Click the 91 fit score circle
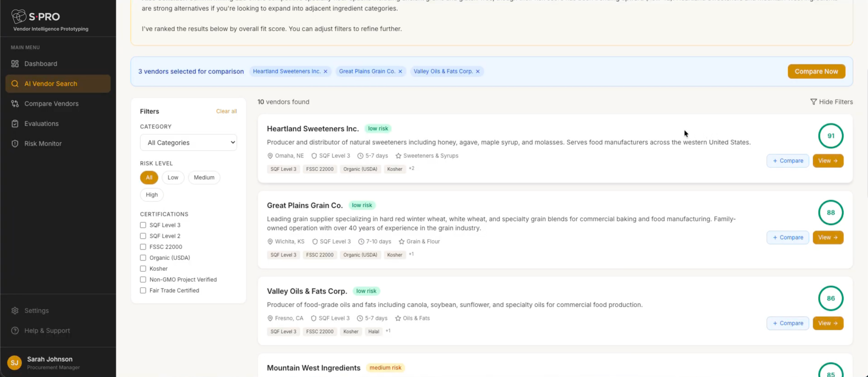The width and height of the screenshot is (868, 377). tap(830, 136)
